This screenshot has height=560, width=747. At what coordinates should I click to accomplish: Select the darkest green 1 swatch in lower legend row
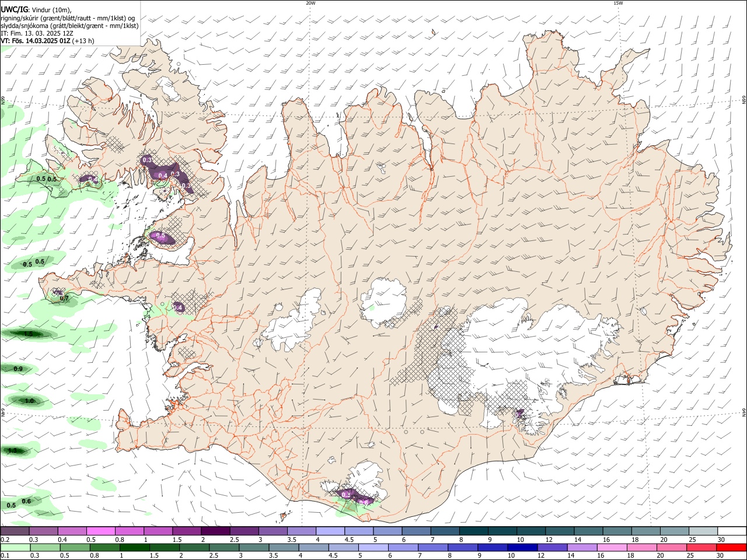134,547
